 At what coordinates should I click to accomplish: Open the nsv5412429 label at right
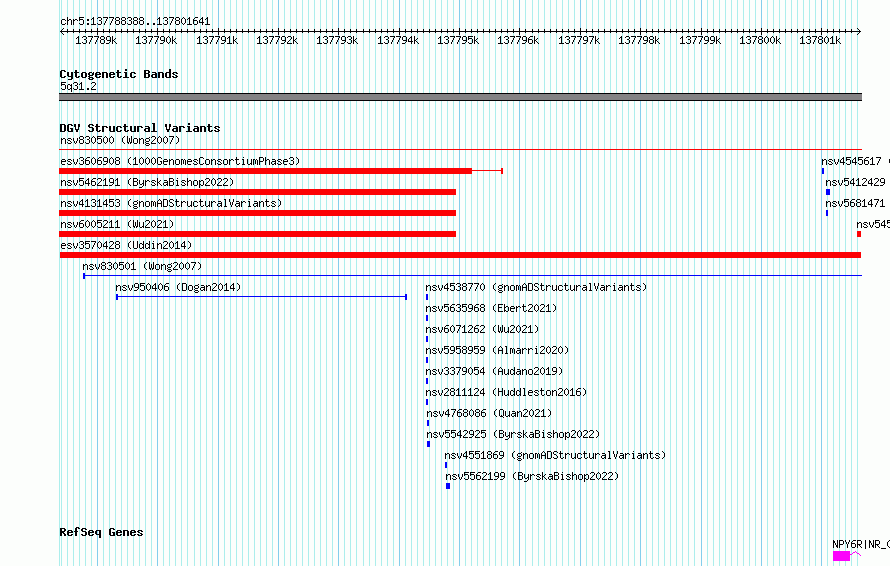point(855,182)
